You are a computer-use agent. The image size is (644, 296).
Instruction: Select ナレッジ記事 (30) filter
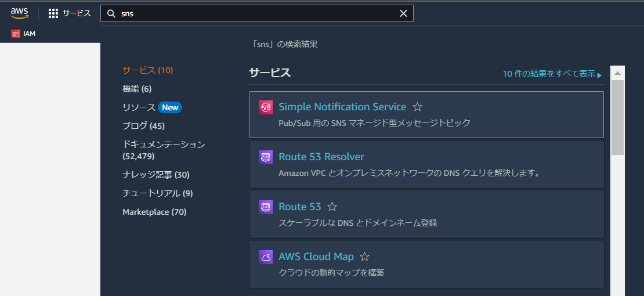point(156,175)
